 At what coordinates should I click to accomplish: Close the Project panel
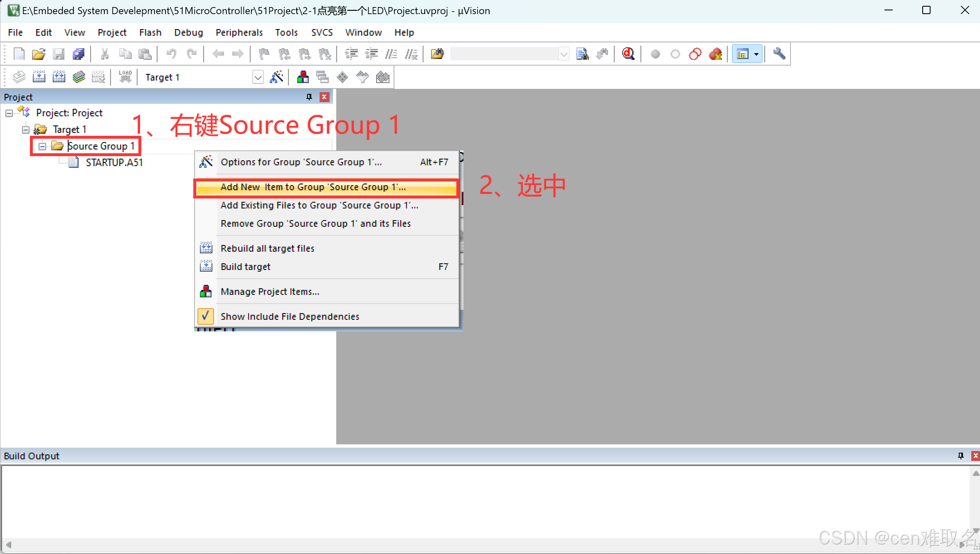(324, 97)
